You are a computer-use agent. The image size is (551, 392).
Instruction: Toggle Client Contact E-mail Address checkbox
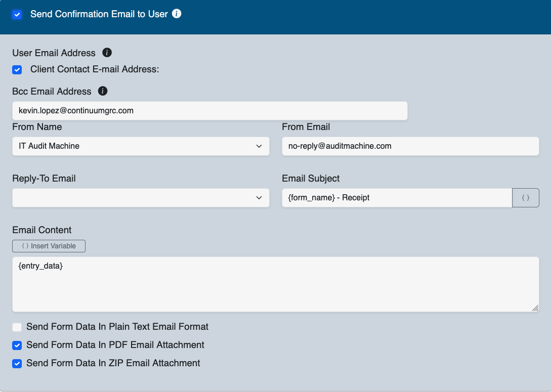[17, 70]
